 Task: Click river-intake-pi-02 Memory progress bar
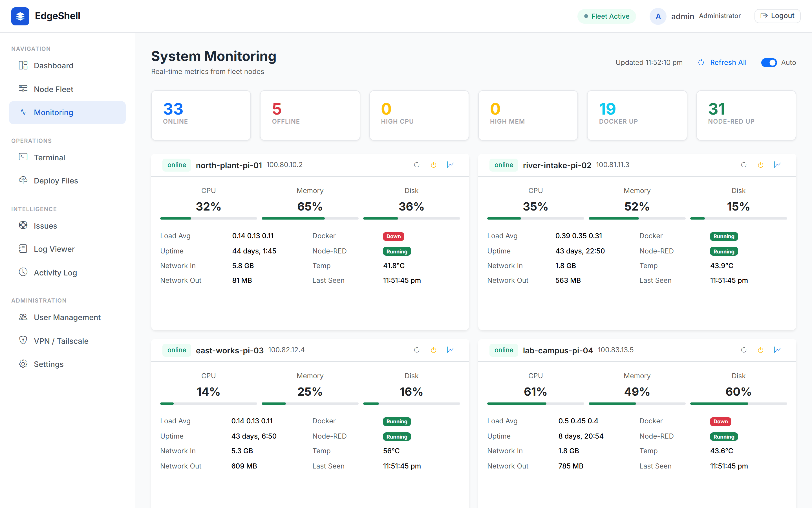pyautogui.click(x=637, y=218)
